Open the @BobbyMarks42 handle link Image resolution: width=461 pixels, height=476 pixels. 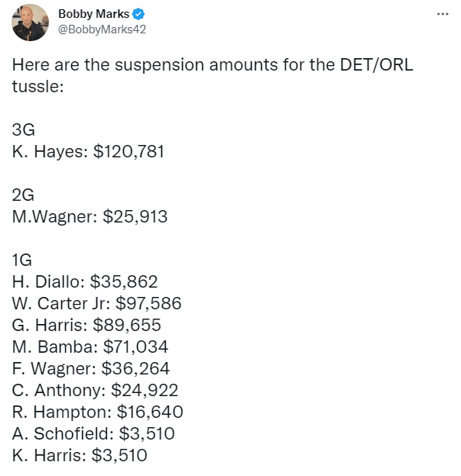tap(102, 29)
